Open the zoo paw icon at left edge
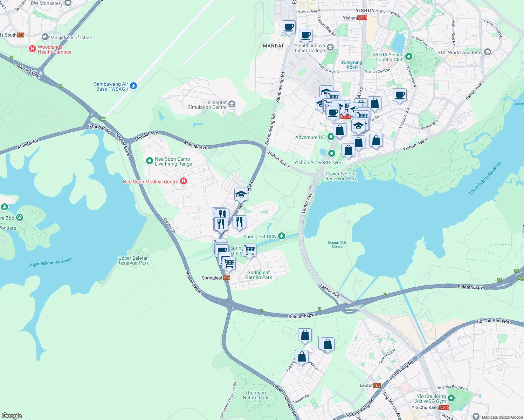524x420 pixels. click(x=20, y=218)
